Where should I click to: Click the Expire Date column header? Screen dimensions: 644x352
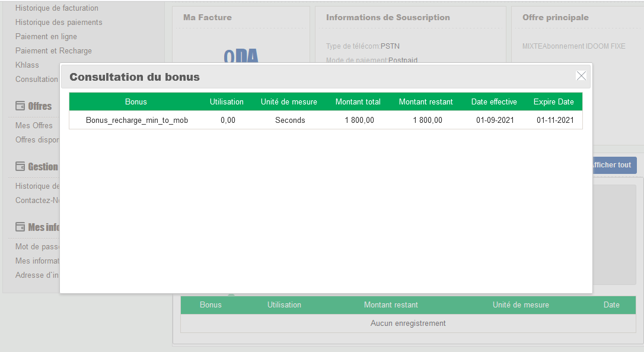tap(553, 102)
